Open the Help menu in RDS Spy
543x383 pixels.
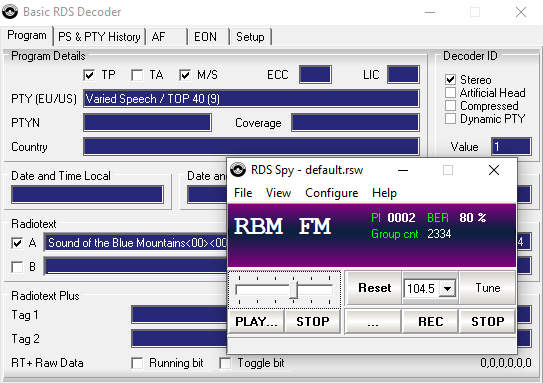[384, 193]
